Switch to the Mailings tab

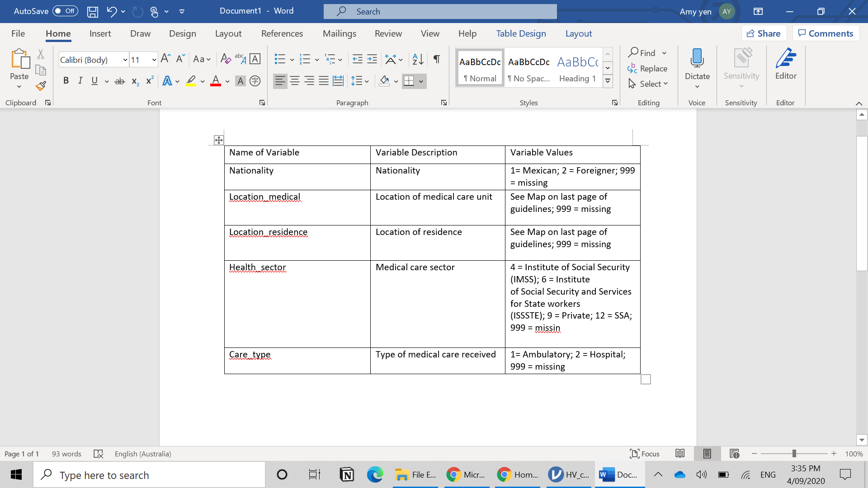pyautogui.click(x=340, y=33)
